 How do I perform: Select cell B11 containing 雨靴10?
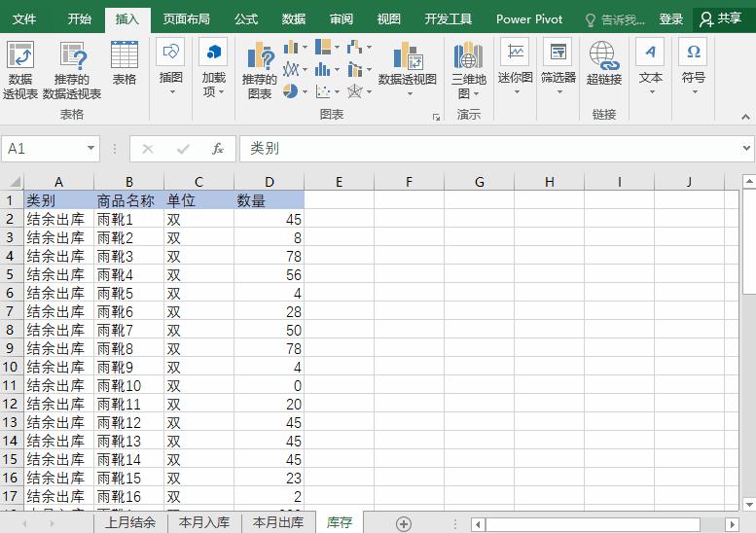128,385
